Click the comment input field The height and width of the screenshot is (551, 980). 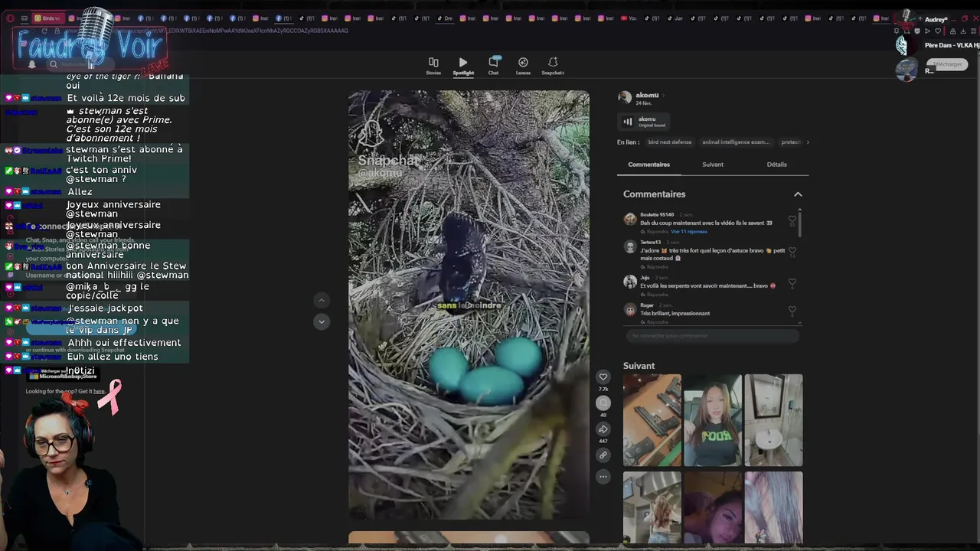pos(712,336)
